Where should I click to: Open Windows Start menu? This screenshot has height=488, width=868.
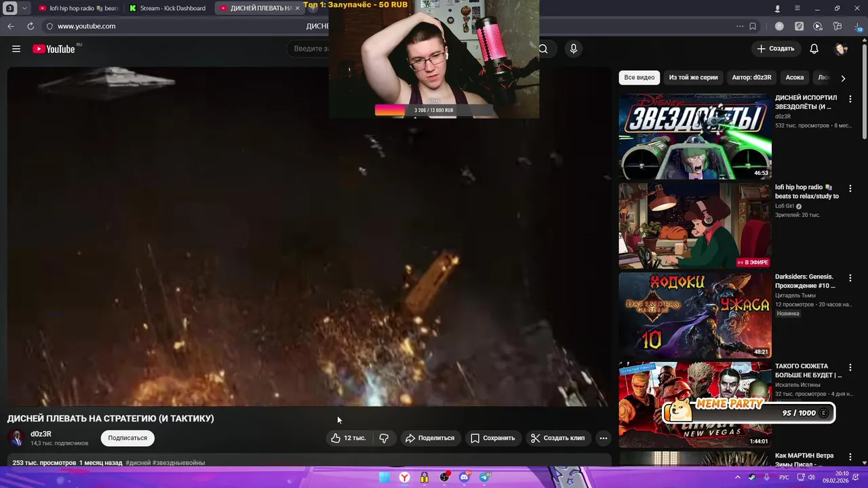[x=384, y=477]
